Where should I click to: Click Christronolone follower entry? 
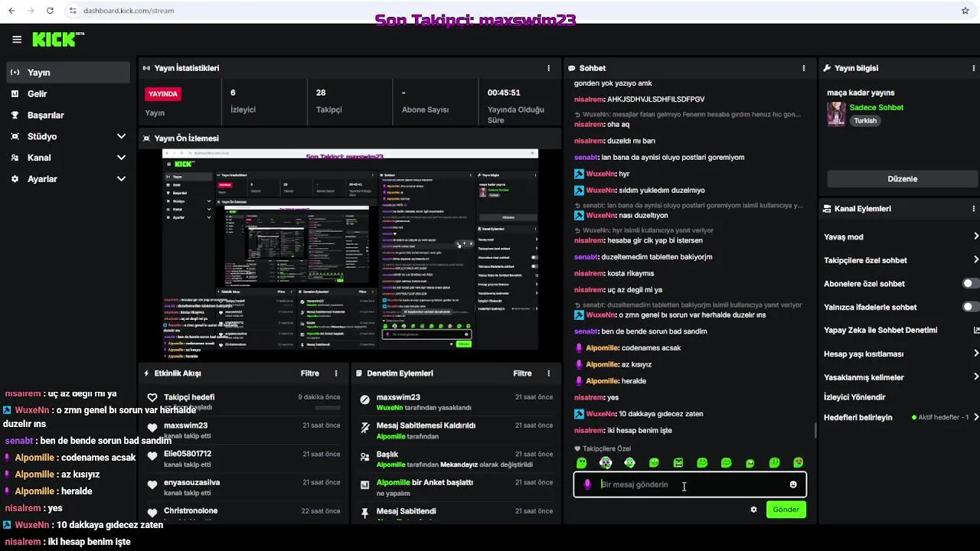[191, 511]
